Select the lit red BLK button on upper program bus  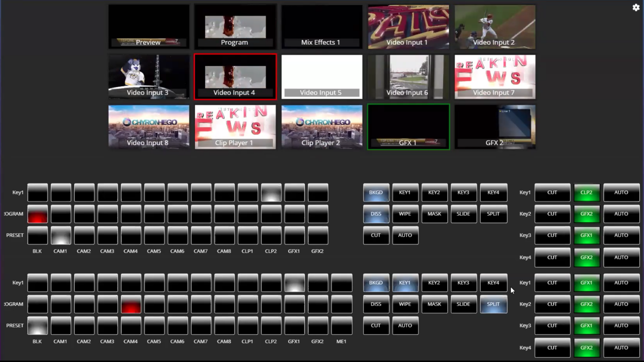[38, 214]
